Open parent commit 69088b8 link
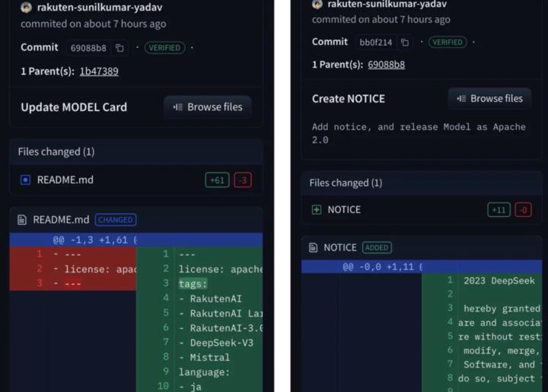 (386, 65)
